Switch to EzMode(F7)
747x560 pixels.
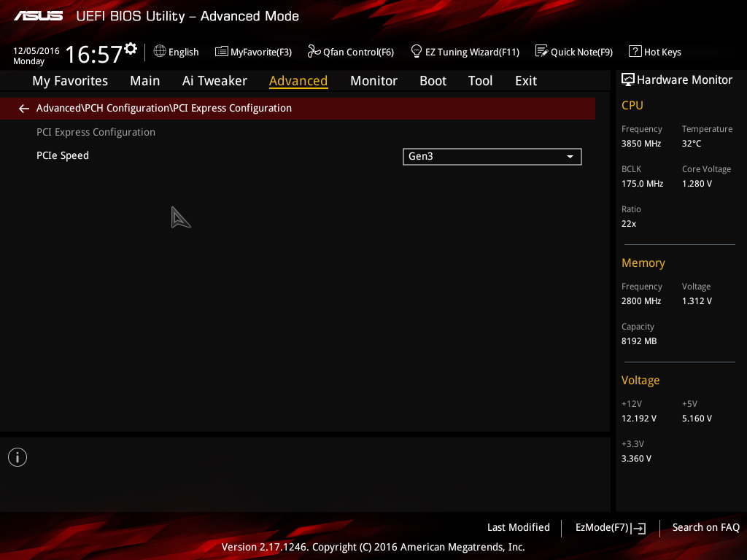[x=611, y=528]
